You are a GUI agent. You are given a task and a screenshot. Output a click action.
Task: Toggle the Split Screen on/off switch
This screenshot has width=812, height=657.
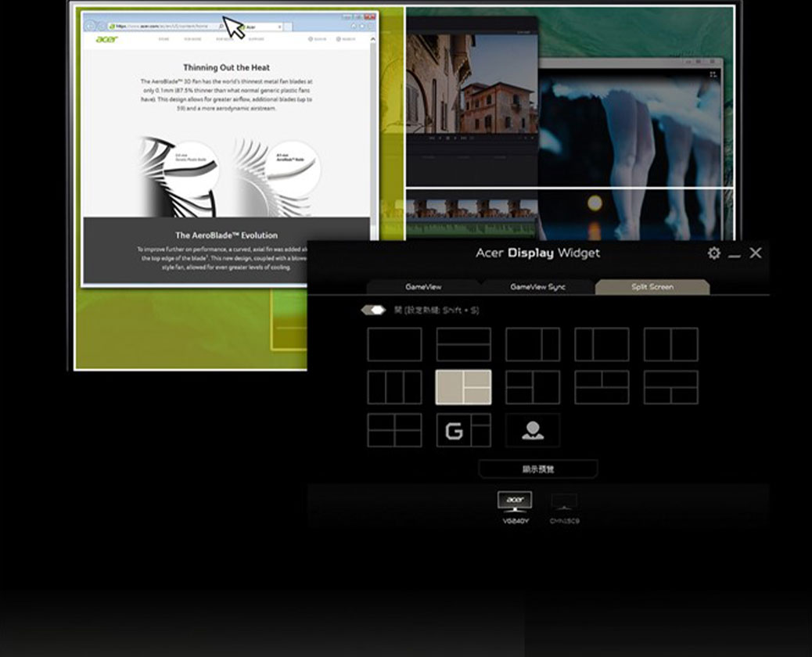373,311
